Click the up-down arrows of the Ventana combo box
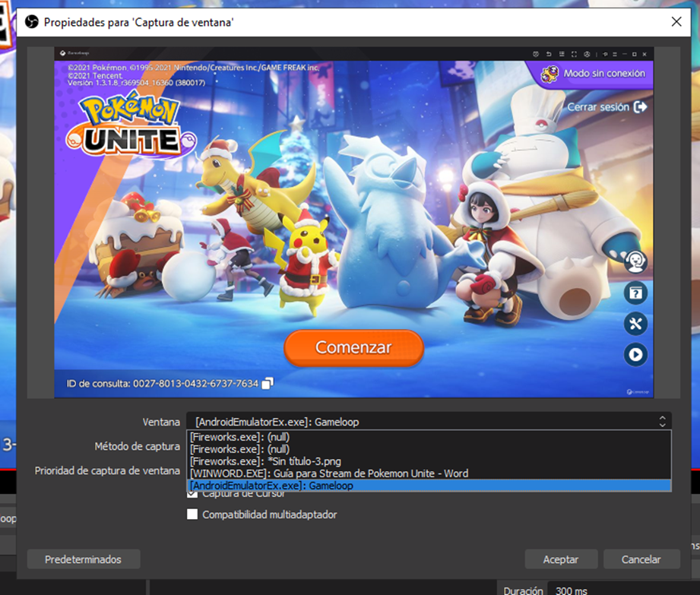 tap(662, 422)
